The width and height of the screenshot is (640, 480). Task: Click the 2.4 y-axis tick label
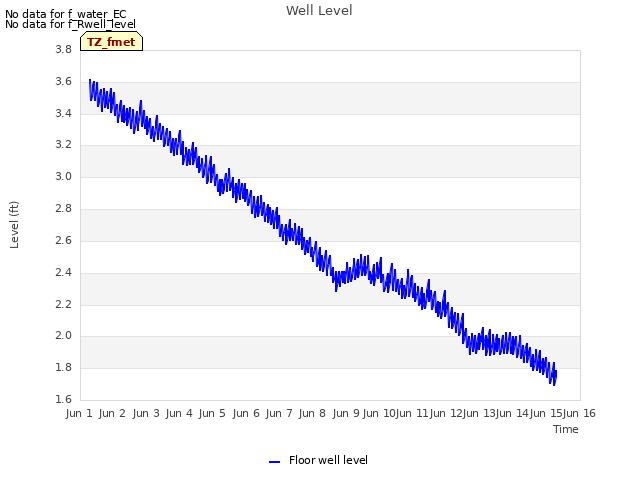63,272
